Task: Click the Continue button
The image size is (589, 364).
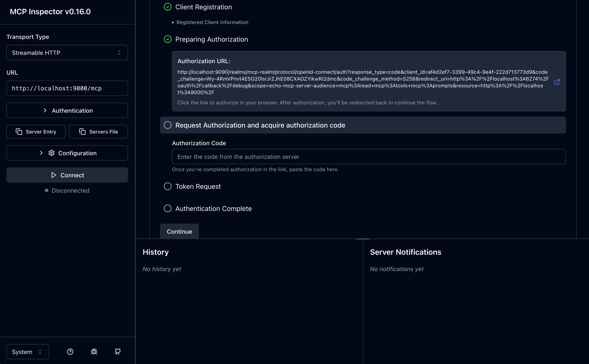Action: (179, 231)
